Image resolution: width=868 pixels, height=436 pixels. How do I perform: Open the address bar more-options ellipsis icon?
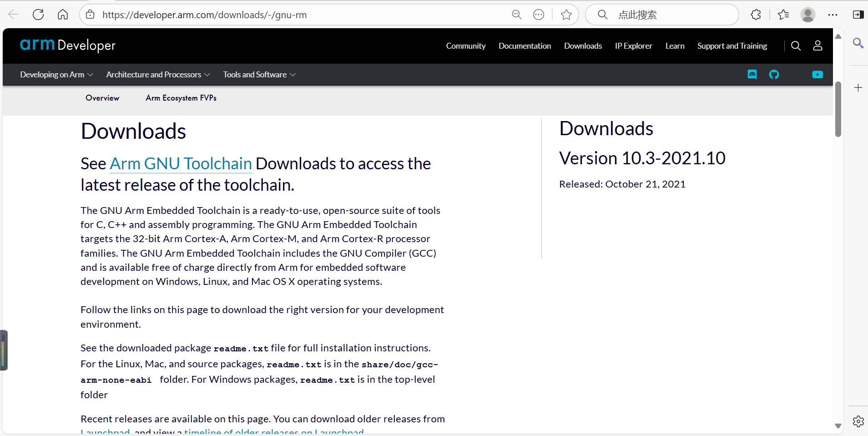[539, 15]
